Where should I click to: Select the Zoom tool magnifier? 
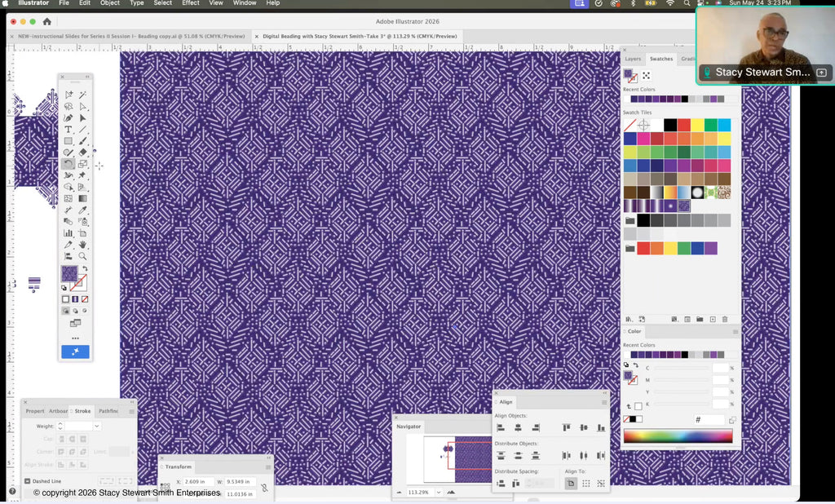click(x=82, y=256)
